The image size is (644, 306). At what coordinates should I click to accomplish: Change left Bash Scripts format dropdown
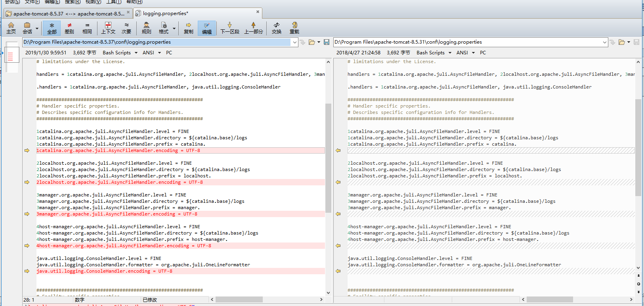120,53
